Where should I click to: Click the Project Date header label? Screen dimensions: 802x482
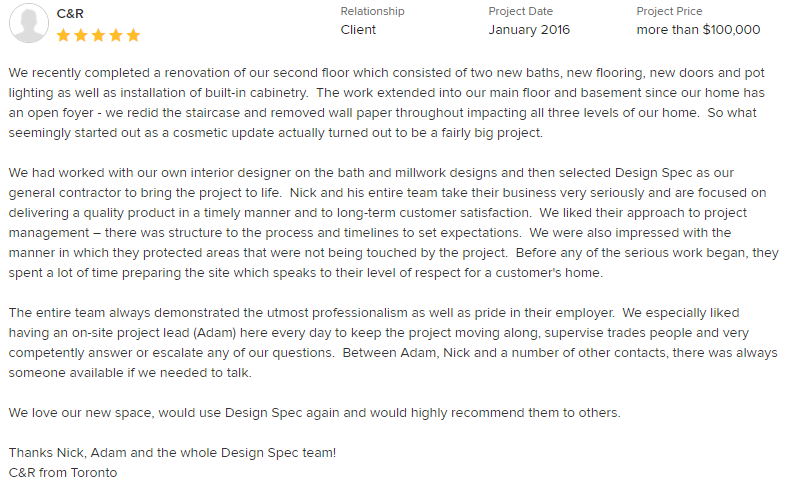[520, 11]
